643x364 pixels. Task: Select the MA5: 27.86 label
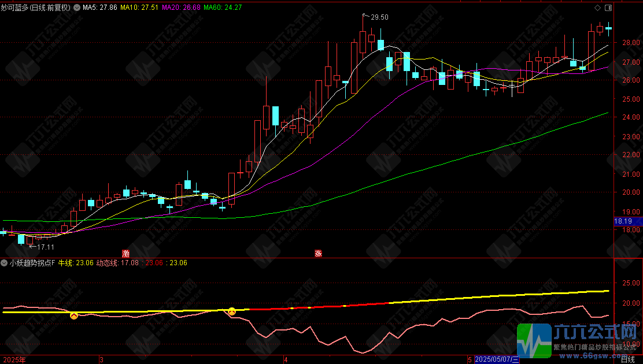coord(99,8)
